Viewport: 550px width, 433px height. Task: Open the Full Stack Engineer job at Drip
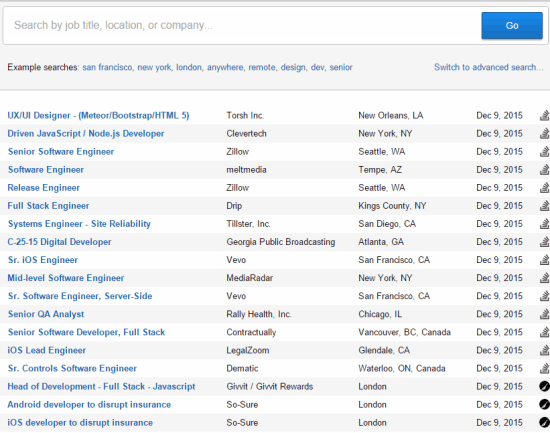[48, 206]
